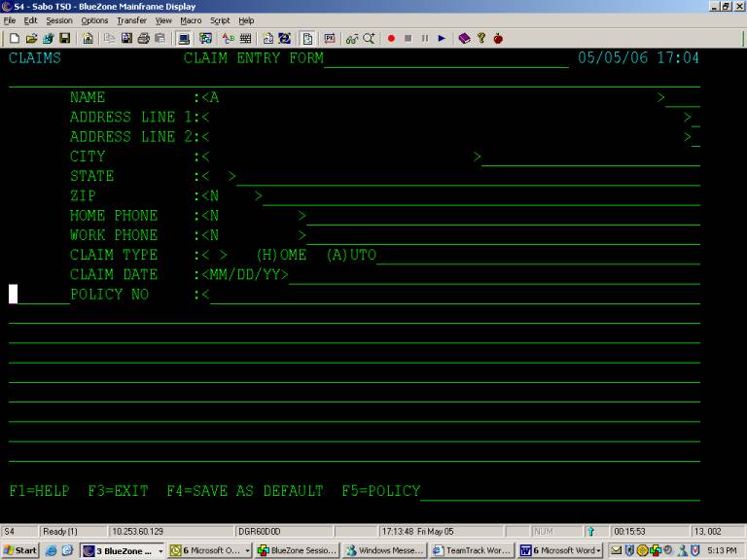This screenshot has height=560, width=747.
Task: Click the F1=HELP key label
Action: pyautogui.click(x=40, y=491)
